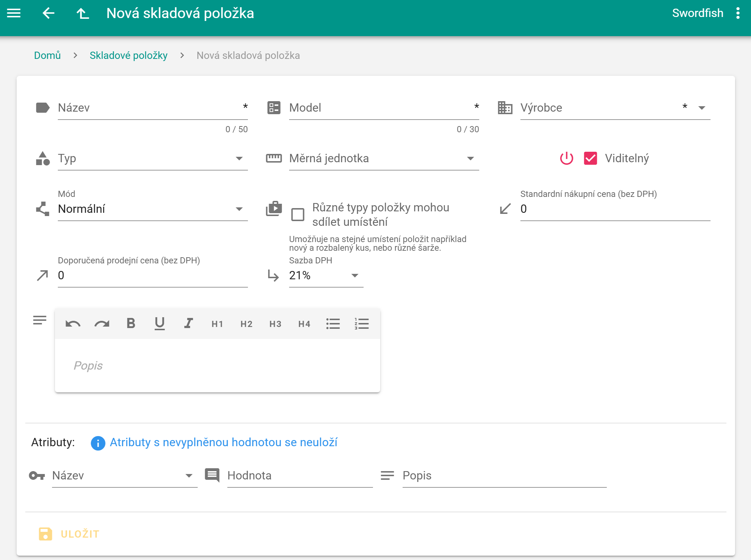Image resolution: width=751 pixels, height=560 pixels.
Task: Expand the Výrobce dropdown
Action: coord(701,108)
